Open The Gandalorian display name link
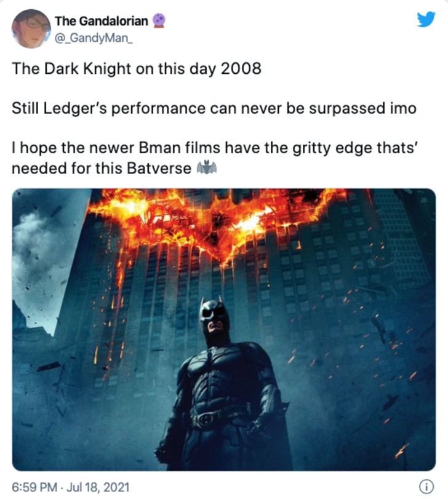Screen dimensions: 448x499 [x=102, y=21]
